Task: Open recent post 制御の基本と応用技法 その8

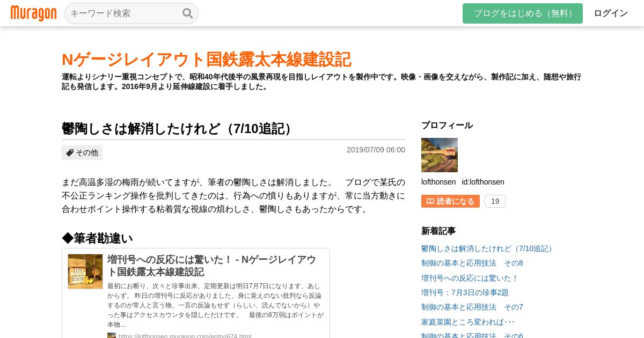Action: [x=472, y=263]
